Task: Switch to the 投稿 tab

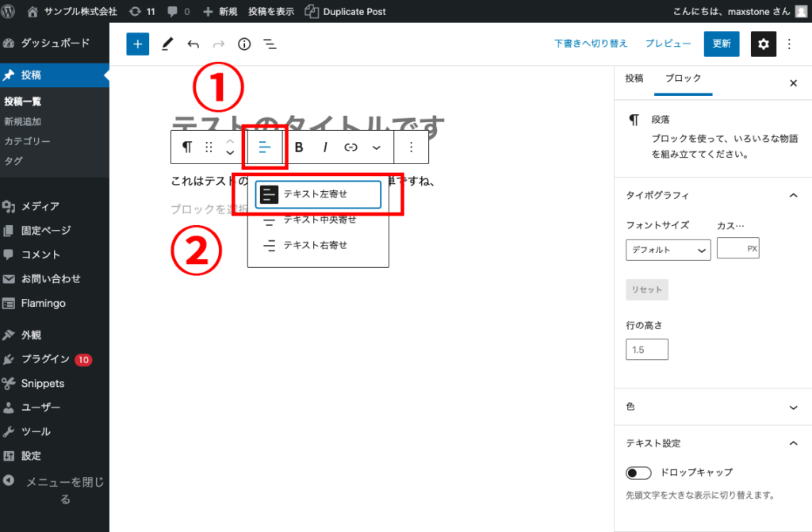Action: pyautogui.click(x=634, y=80)
